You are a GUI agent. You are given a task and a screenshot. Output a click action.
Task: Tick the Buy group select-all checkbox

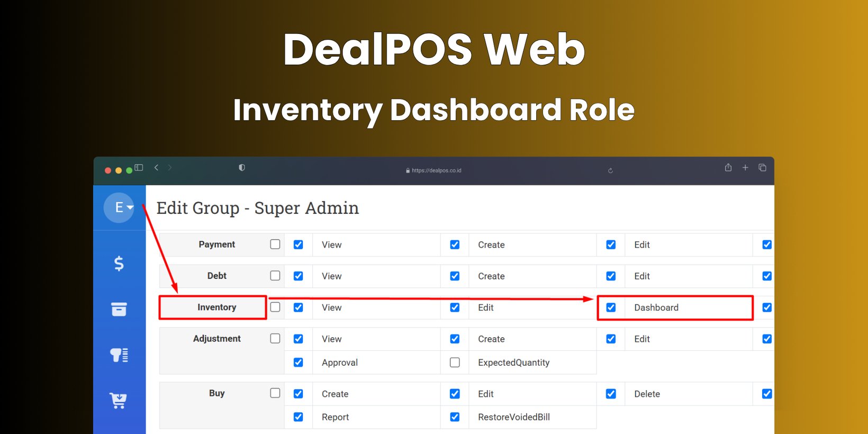coord(275,393)
